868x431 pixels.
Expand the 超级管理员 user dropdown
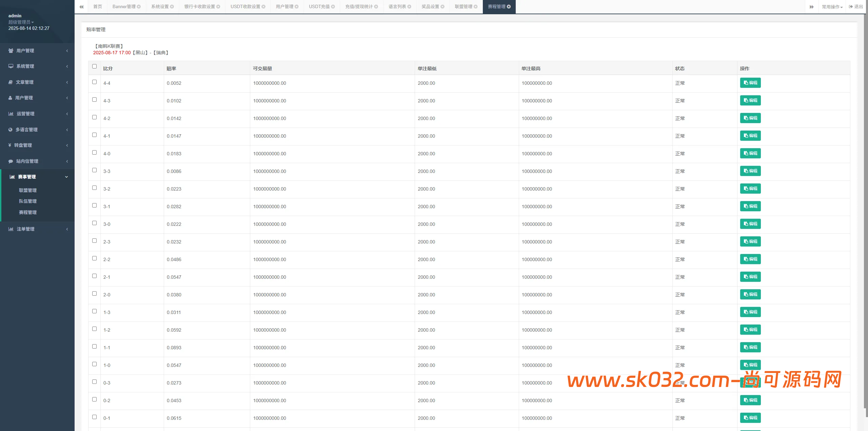pos(21,22)
